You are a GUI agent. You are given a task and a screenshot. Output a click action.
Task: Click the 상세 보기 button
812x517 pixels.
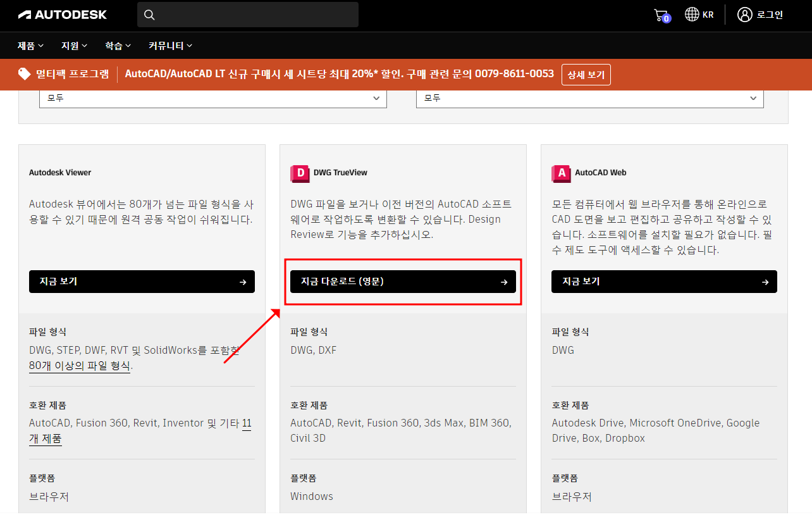click(586, 75)
